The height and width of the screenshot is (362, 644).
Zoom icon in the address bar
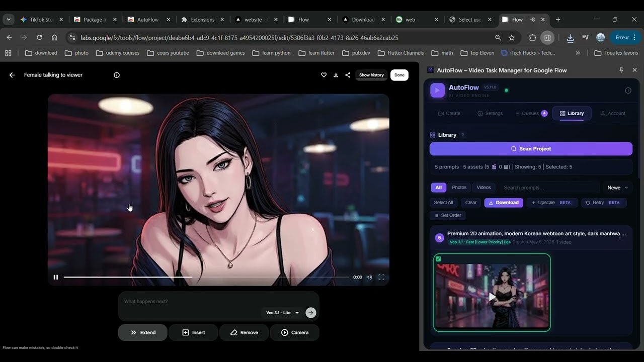coord(498,38)
